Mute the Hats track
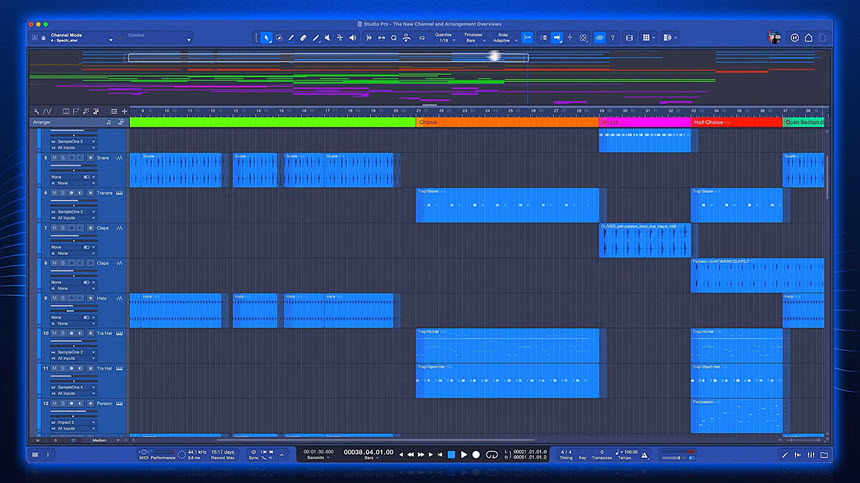860x483 pixels. (54, 298)
